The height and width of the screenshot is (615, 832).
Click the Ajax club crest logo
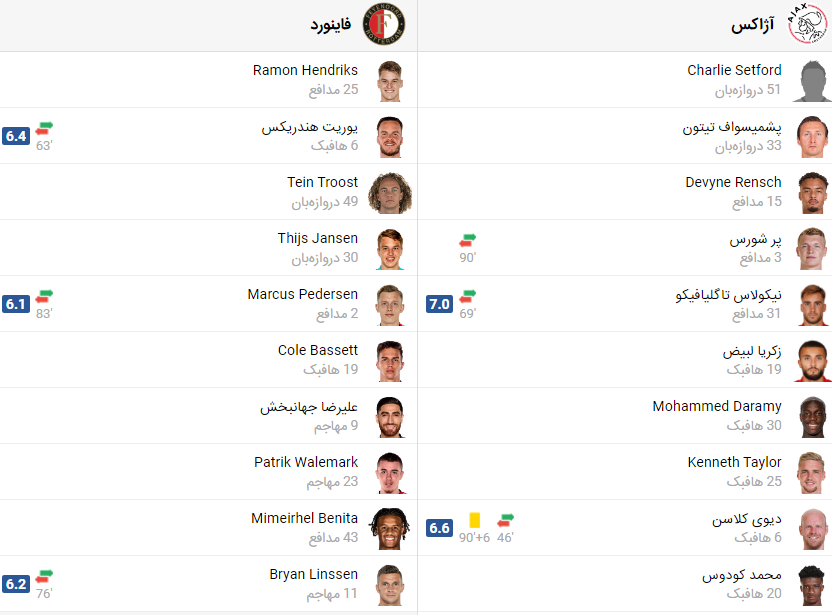tap(807, 24)
